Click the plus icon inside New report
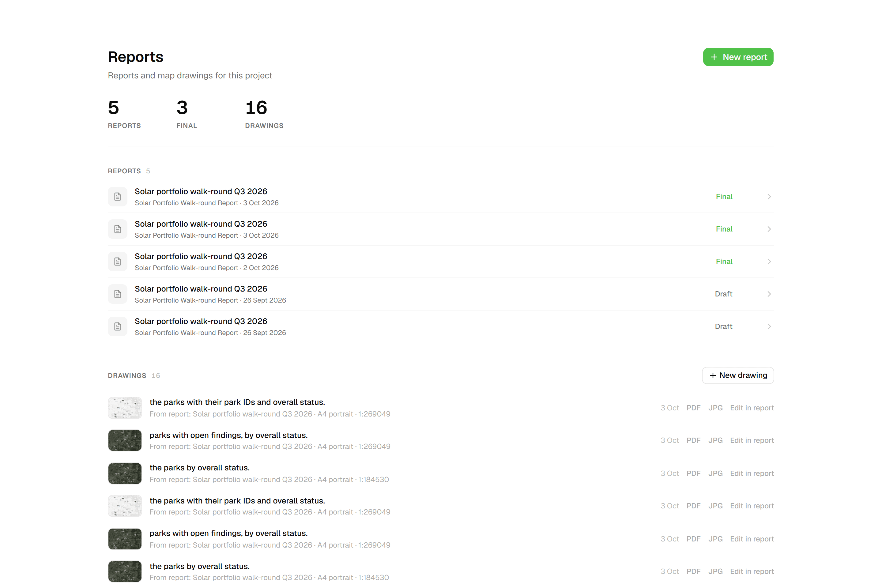This screenshot has height=588, width=882. coord(714,57)
